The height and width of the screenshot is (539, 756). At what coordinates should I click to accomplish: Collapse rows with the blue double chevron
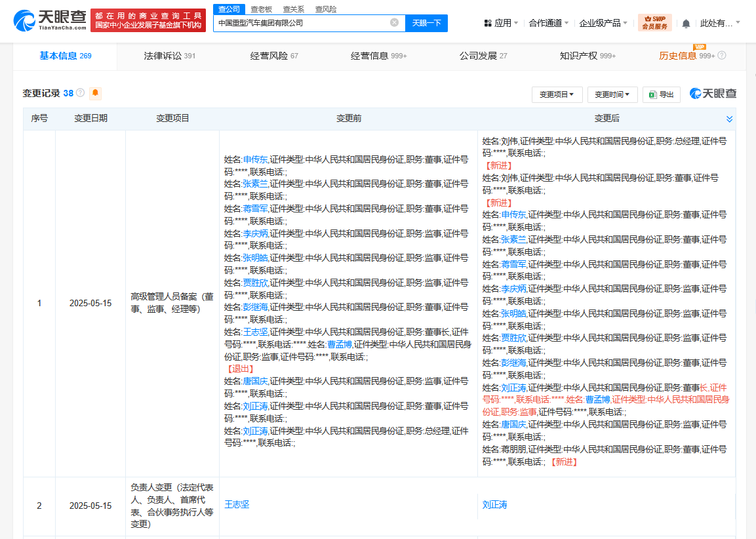click(x=729, y=119)
